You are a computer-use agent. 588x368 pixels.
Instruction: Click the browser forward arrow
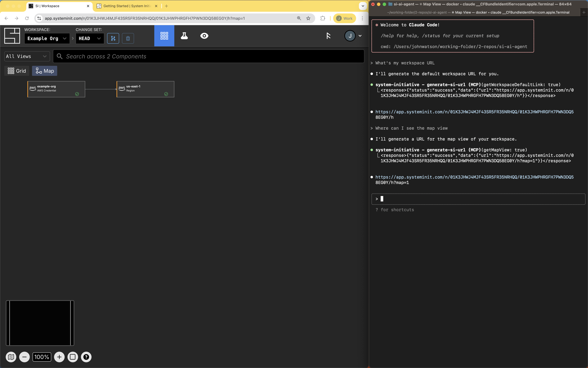[17, 18]
